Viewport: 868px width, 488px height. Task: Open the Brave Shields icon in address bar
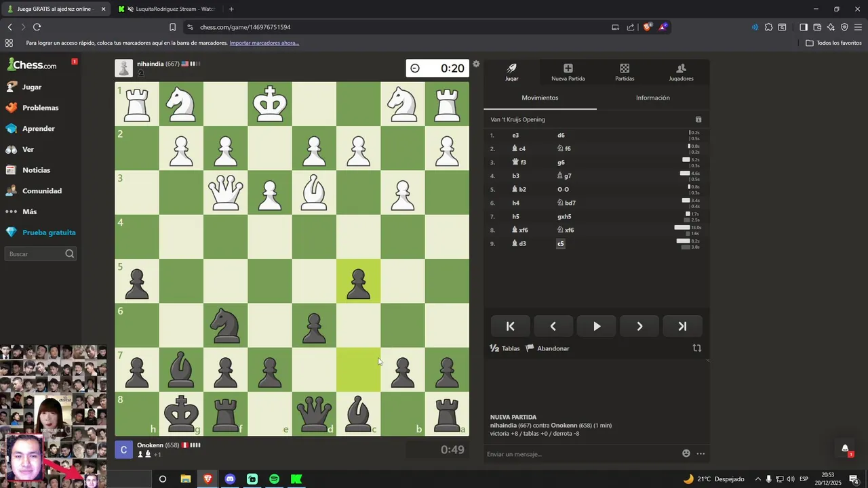tap(647, 27)
